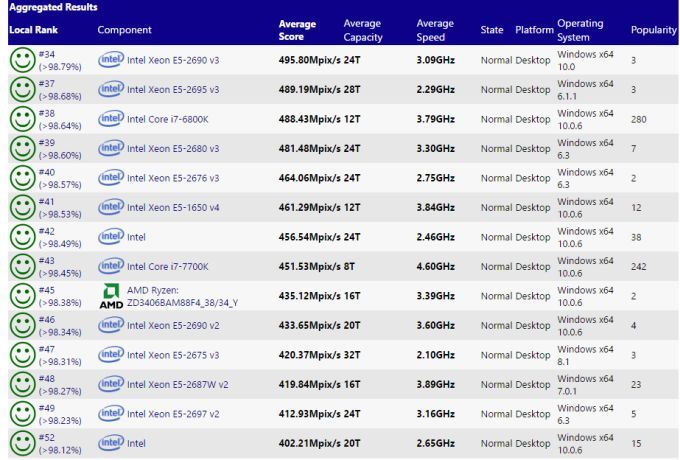Viewport: 680px width, 460px height.
Task: Click the popularity value 242
Action: pyautogui.click(x=638, y=267)
